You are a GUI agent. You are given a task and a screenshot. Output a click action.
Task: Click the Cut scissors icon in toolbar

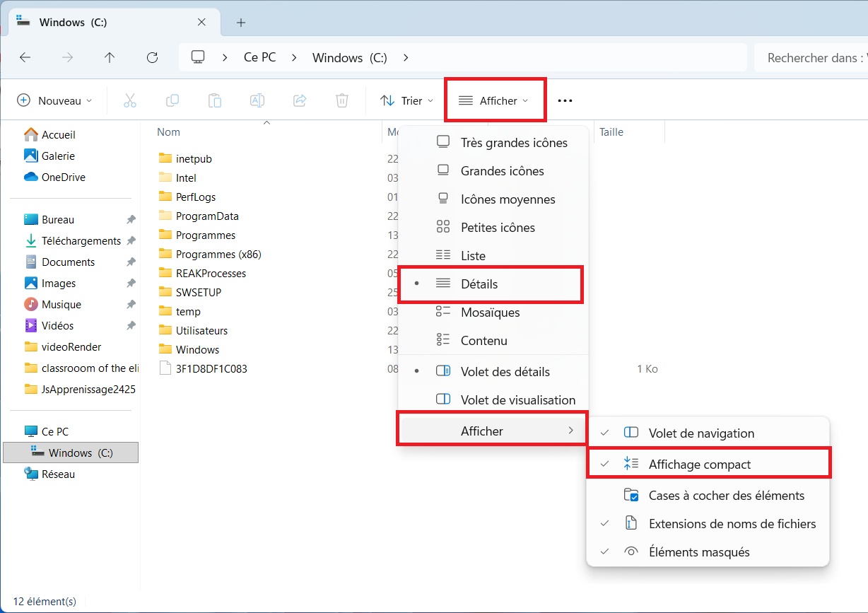tap(130, 100)
